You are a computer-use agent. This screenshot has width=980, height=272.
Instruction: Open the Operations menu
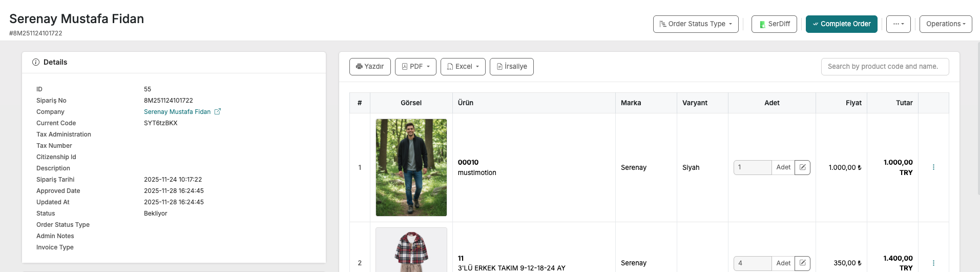[945, 24]
